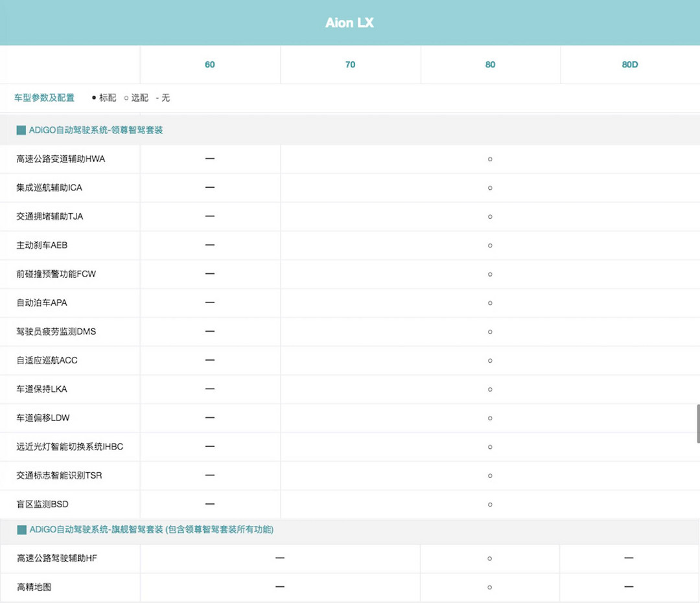The image size is (700, 603).
Task: Click the ADiGO自动驾驶系统-领尊智驾套装 section heading
Action: click(96, 130)
